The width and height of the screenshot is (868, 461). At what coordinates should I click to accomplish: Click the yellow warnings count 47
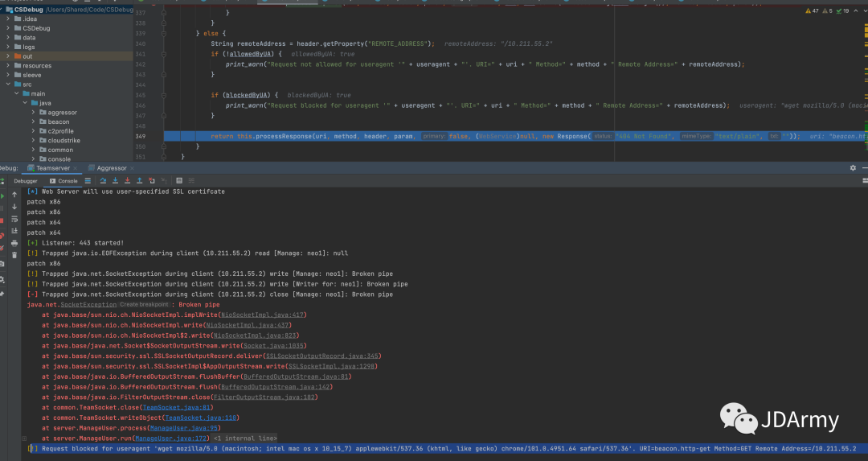(812, 11)
